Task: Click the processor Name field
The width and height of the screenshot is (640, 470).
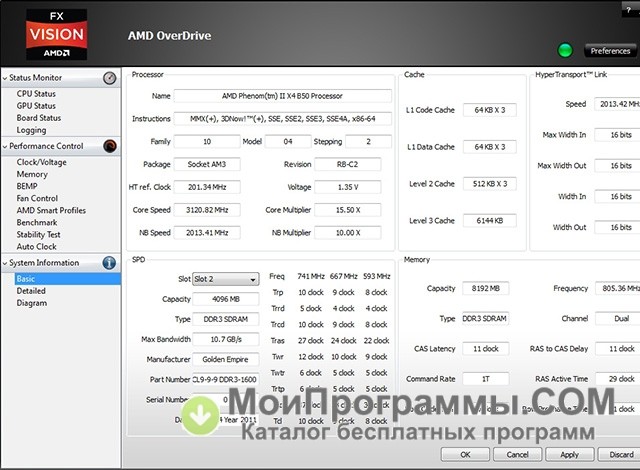Action: [282, 96]
